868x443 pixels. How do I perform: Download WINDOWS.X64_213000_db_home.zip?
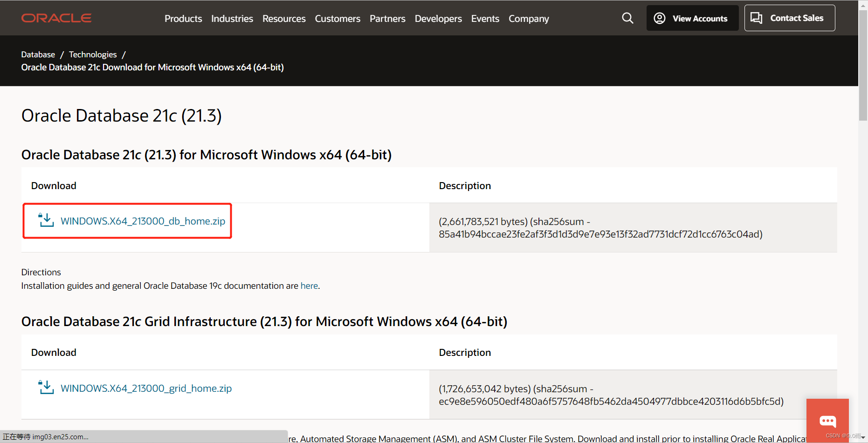coord(143,221)
